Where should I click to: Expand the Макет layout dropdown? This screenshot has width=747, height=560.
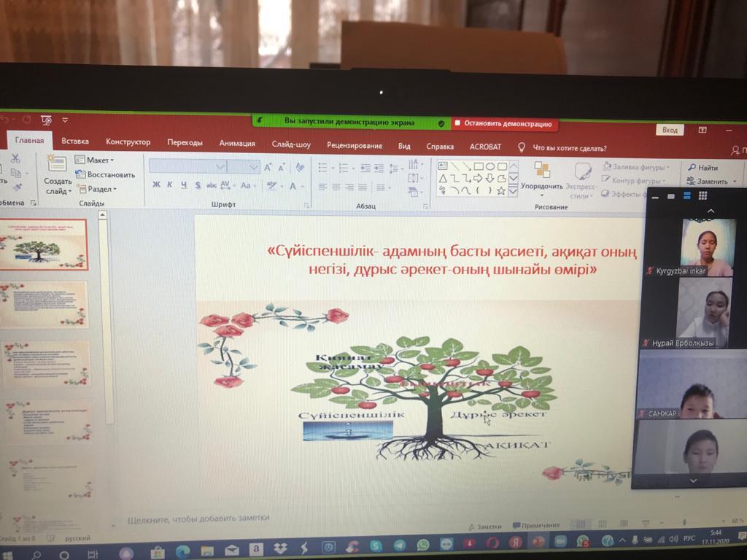[x=94, y=160]
